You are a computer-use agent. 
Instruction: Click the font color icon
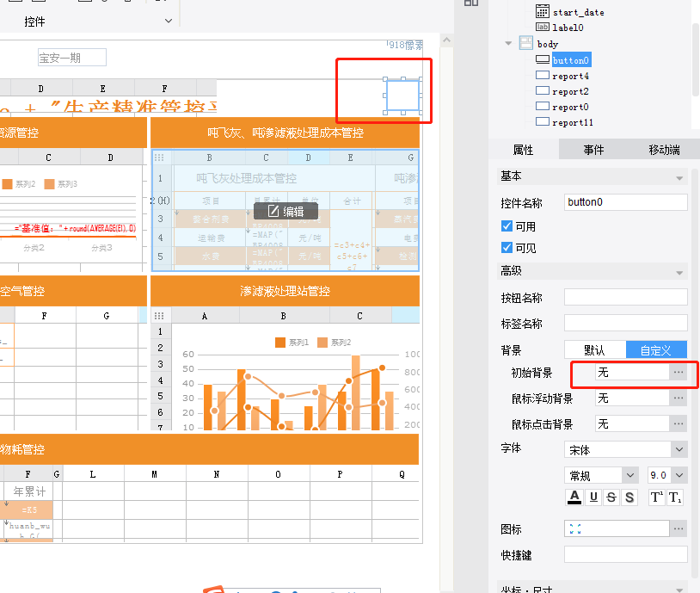(x=574, y=497)
